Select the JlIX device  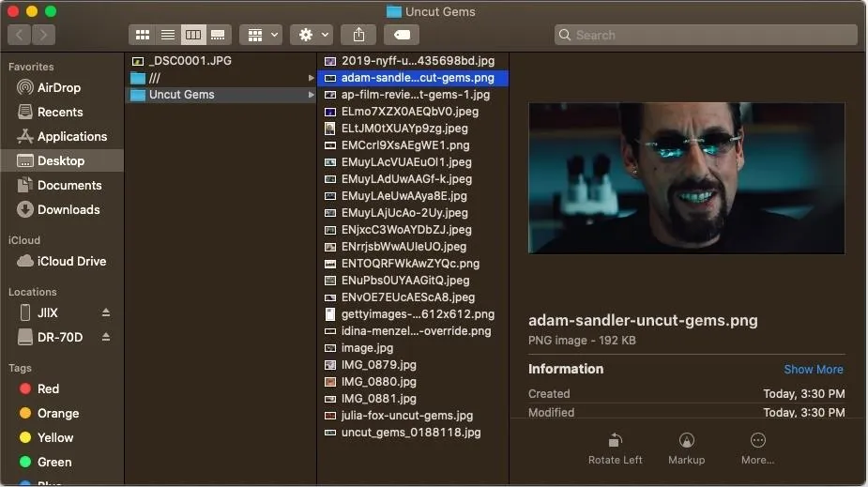tap(47, 312)
